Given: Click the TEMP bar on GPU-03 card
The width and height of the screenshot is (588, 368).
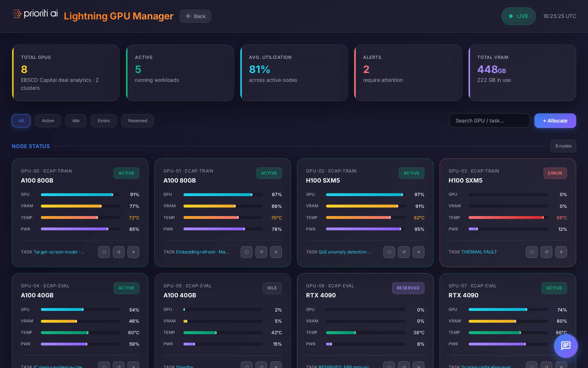Looking at the screenshot, I should click(x=508, y=218).
